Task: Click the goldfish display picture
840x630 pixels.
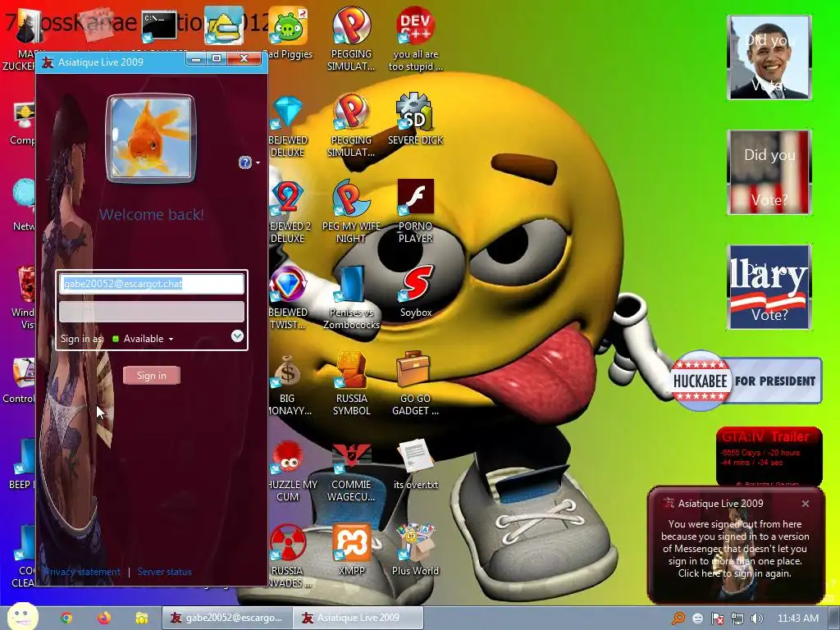Action: pos(151,138)
